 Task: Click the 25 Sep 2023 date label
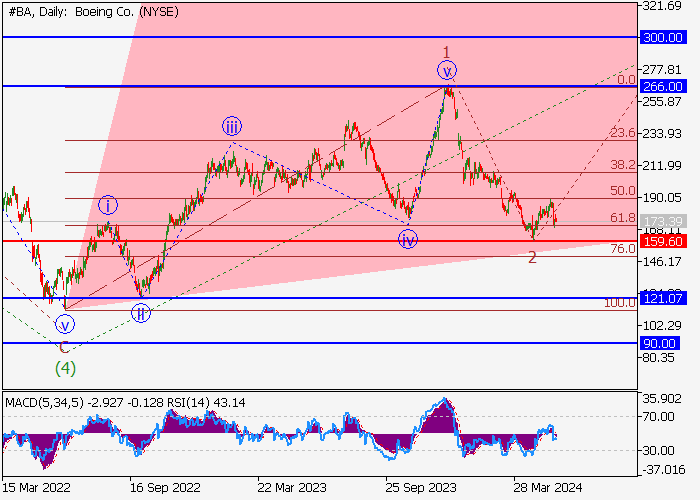coord(421,488)
